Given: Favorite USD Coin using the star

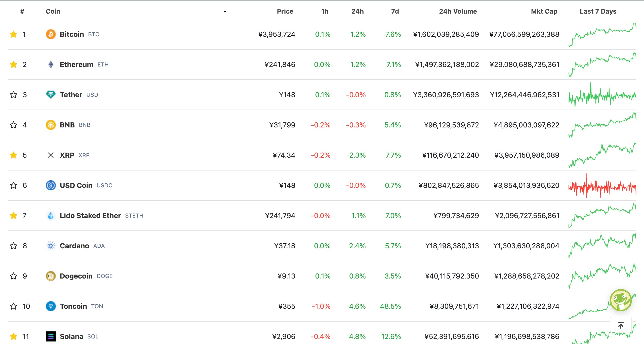Looking at the screenshot, I should pyautogui.click(x=14, y=185).
